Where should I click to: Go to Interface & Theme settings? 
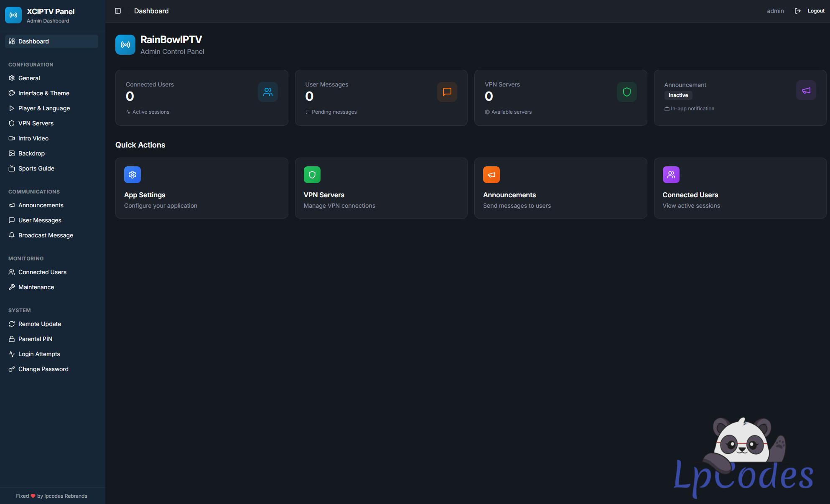coord(44,93)
